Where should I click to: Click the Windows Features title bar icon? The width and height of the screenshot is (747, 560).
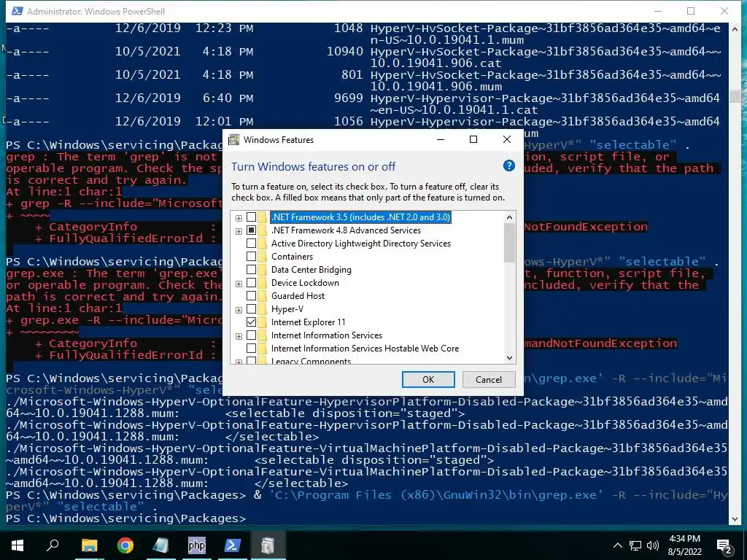pos(234,139)
